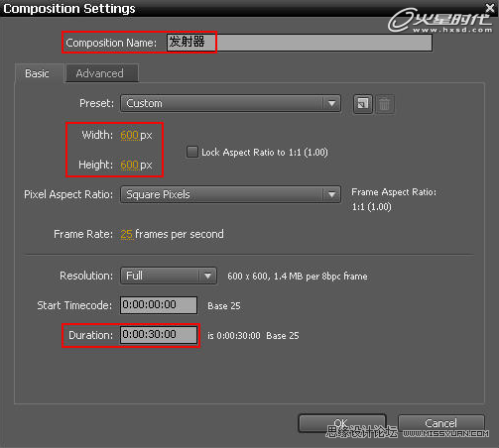Click the Frame Rate value 25
Viewport: 499px width, 448px height.
tap(126, 234)
